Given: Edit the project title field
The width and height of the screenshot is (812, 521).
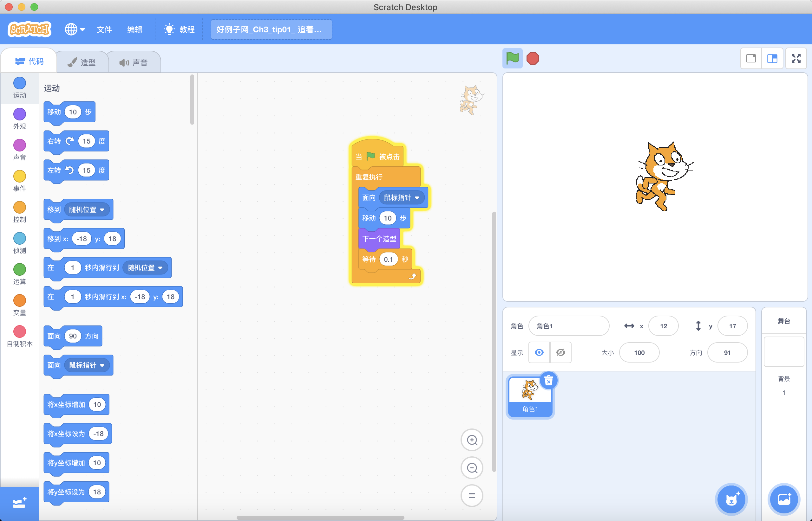Looking at the screenshot, I should coord(271,29).
